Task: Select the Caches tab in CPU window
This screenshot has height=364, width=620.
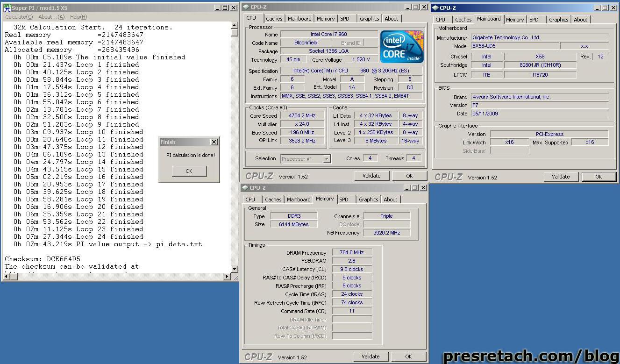Action: pos(274,19)
